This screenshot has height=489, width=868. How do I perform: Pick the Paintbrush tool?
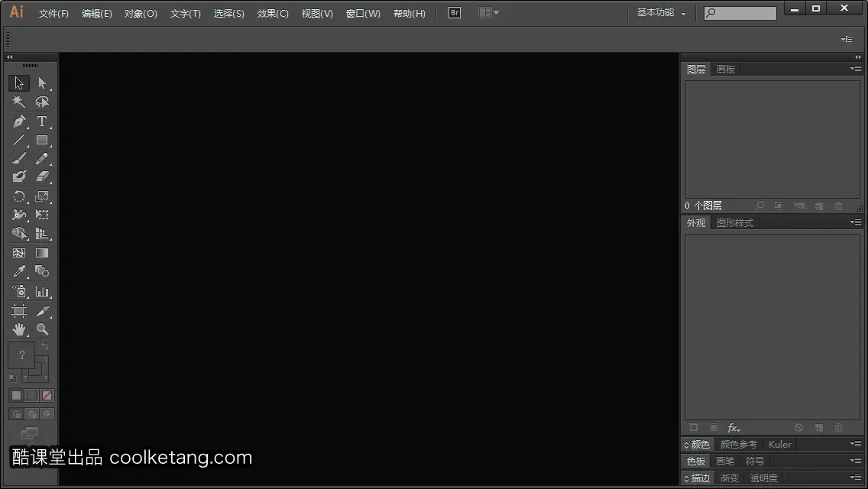(19, 158)
